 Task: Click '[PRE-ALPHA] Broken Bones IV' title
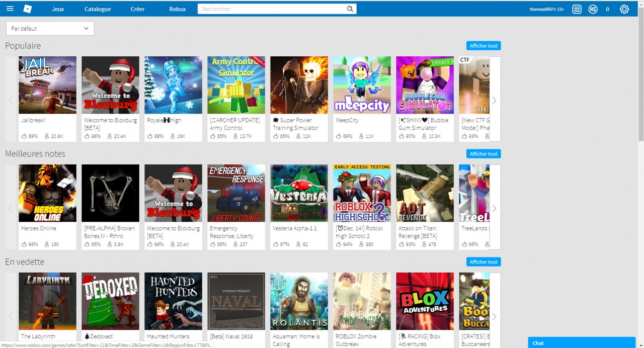[x=110, y=232]
